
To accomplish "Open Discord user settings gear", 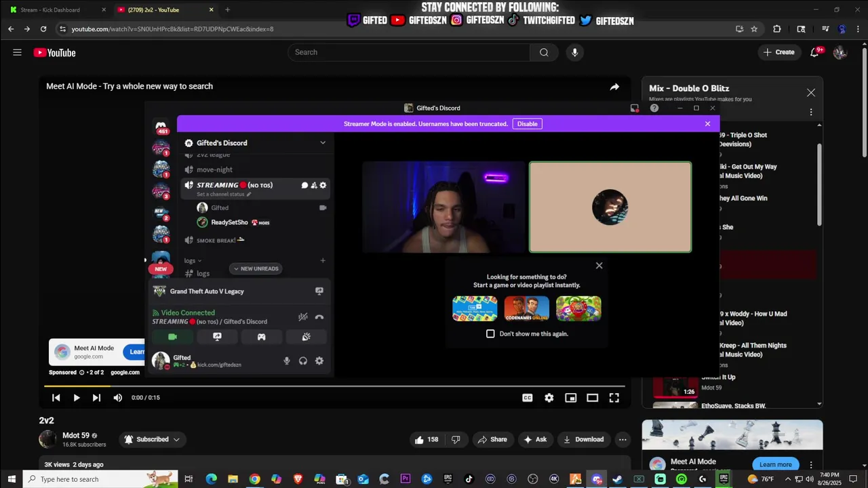I will (319, 361).
